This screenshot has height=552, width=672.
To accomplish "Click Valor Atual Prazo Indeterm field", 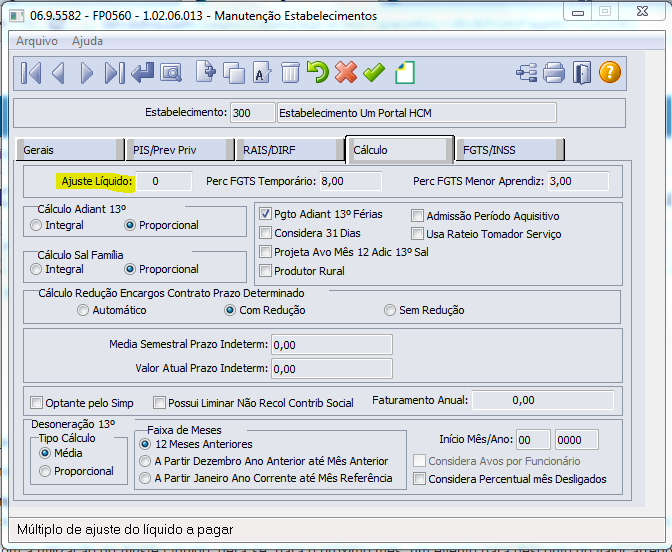I will click(x=332, y=369).
